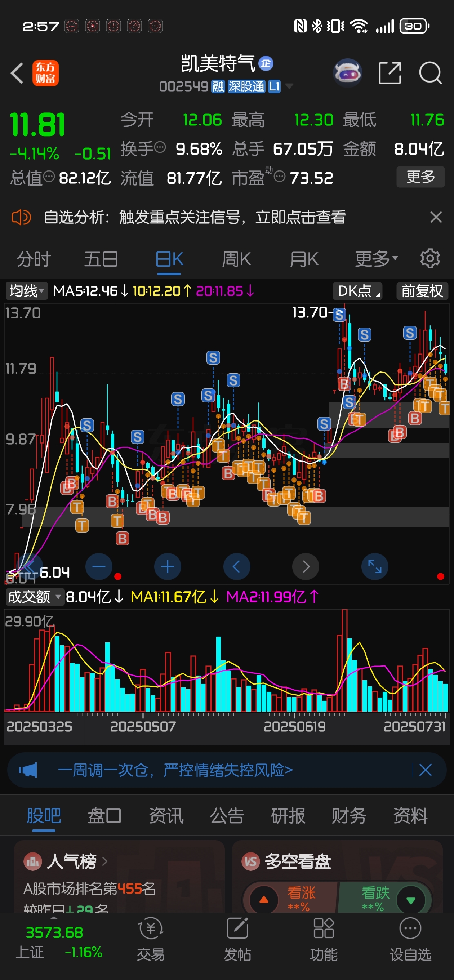Move chart right with arrow button
Image resolution: width=454 pixels, height=980 pixels.
[x=306, y=566]
